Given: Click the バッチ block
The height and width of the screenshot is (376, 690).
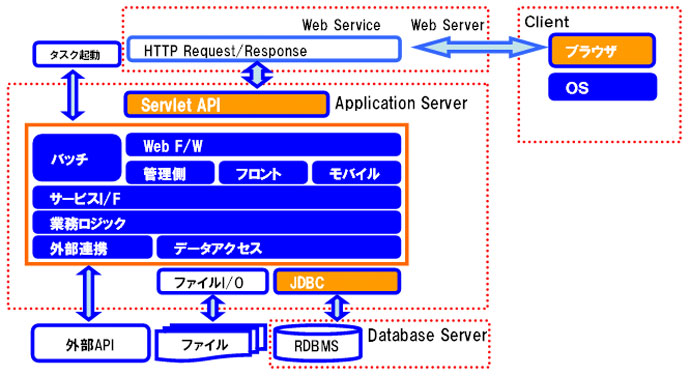Looking at the screenshot, I should coord(77,158).
